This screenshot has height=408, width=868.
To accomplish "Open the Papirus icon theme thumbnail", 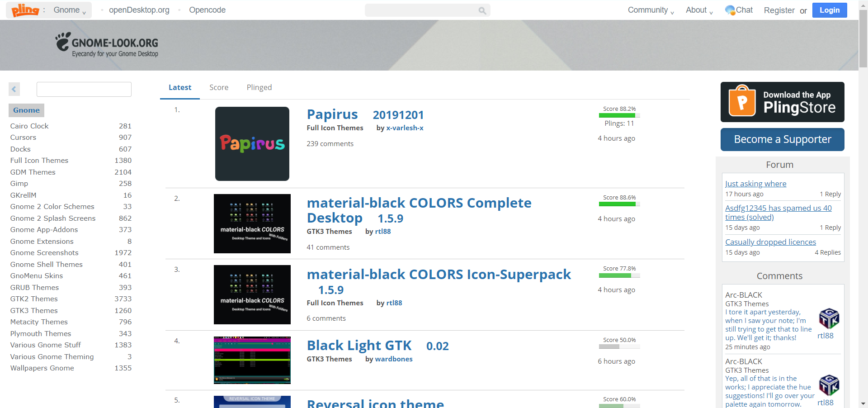I will 252,144.
